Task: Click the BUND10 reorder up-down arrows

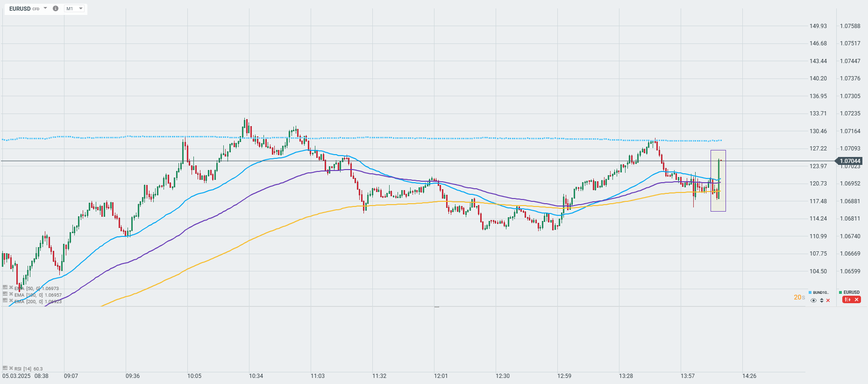Action: 822,300
